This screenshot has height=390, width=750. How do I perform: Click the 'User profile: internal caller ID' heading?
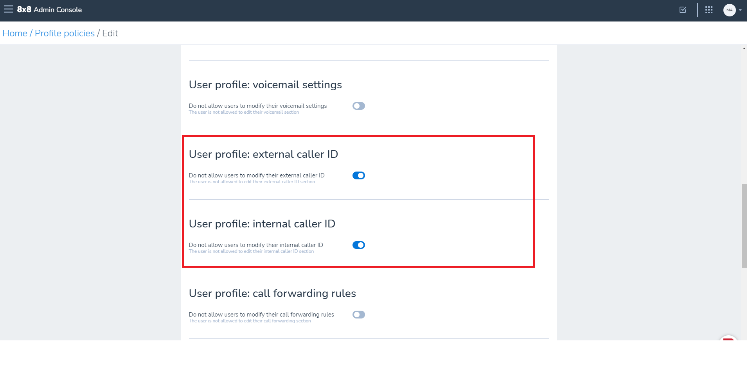coord(262,223)
